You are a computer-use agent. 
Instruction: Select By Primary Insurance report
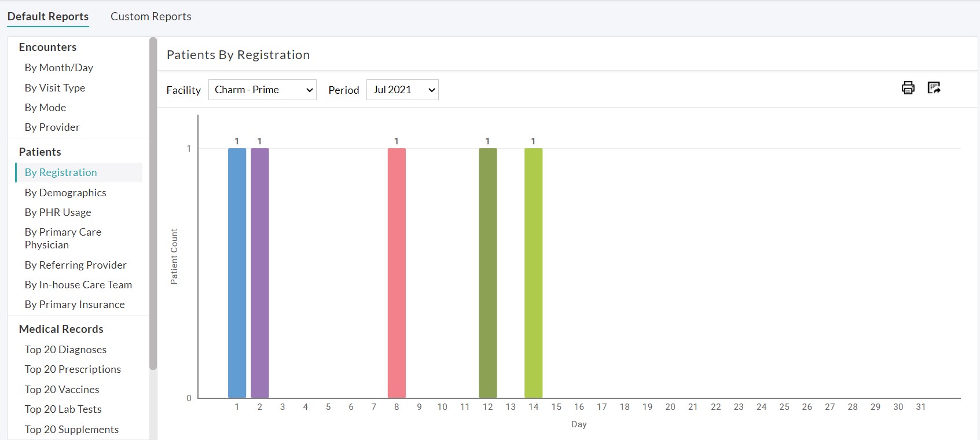click(x=75, y=305)
